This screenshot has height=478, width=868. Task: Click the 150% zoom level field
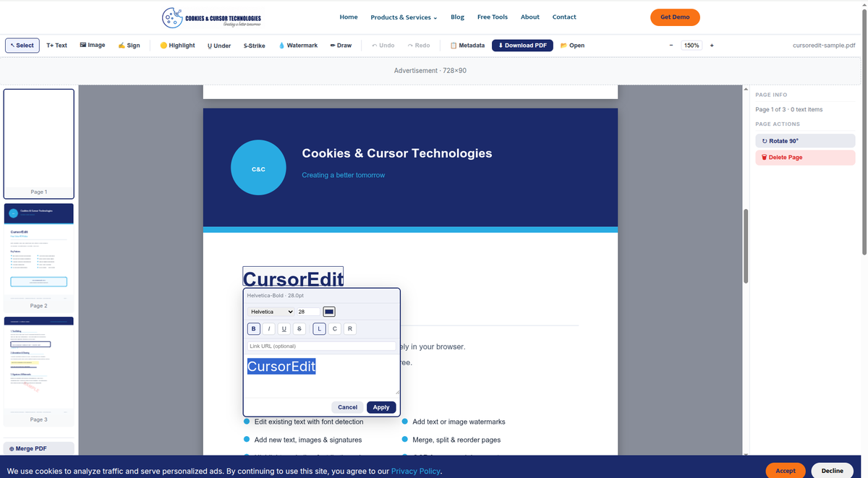pyautogui.click(x=692, y=46)
